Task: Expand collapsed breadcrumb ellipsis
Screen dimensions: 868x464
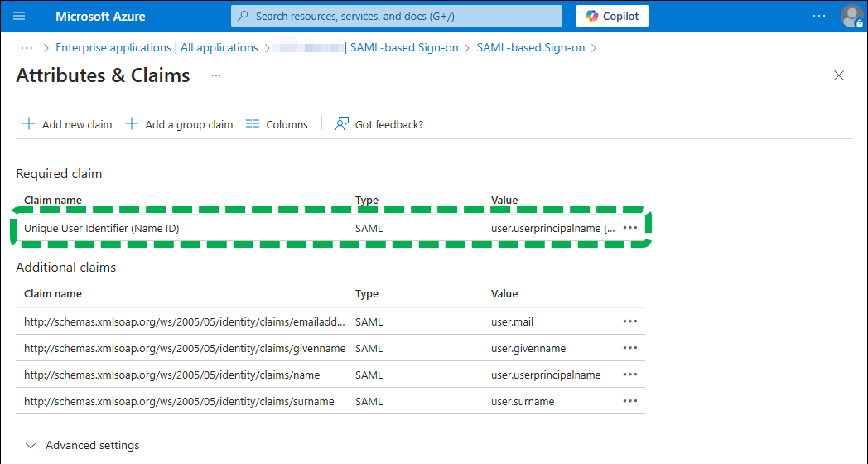Action: coord(27,47)
